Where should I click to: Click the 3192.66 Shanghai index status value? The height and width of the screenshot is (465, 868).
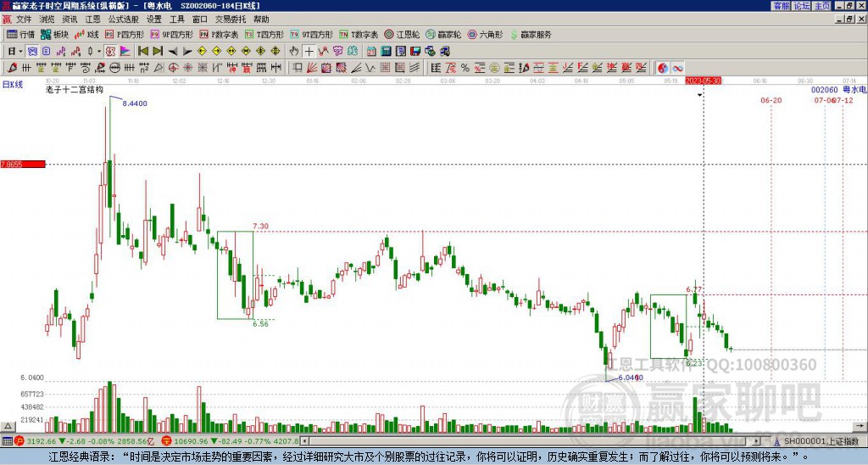pos(42,441)
